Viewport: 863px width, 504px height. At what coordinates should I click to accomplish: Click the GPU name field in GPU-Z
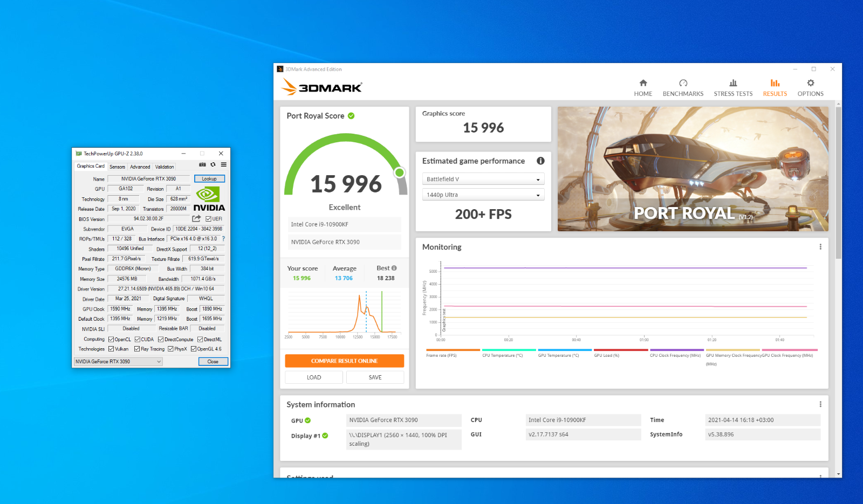[x=148, y=179]
